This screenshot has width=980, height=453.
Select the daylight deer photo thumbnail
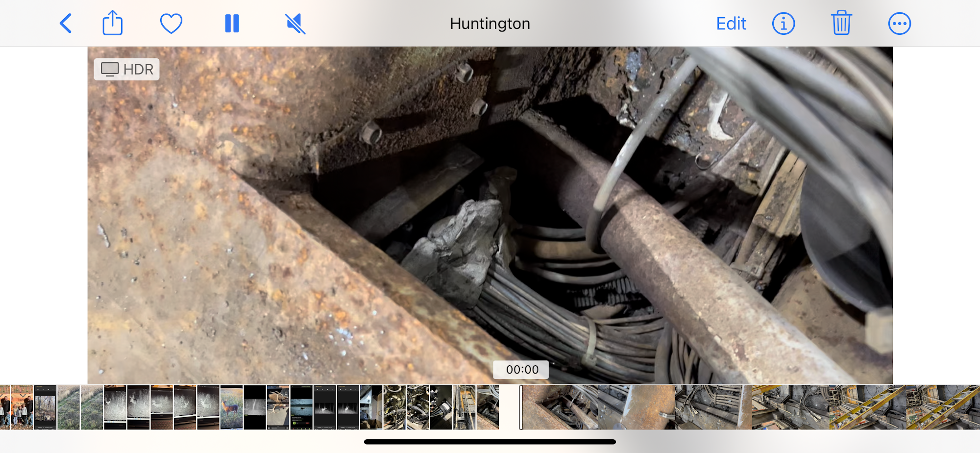231,407
